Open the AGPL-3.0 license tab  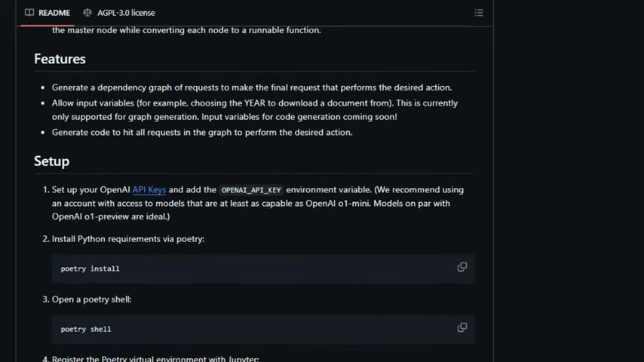[119, 13]
